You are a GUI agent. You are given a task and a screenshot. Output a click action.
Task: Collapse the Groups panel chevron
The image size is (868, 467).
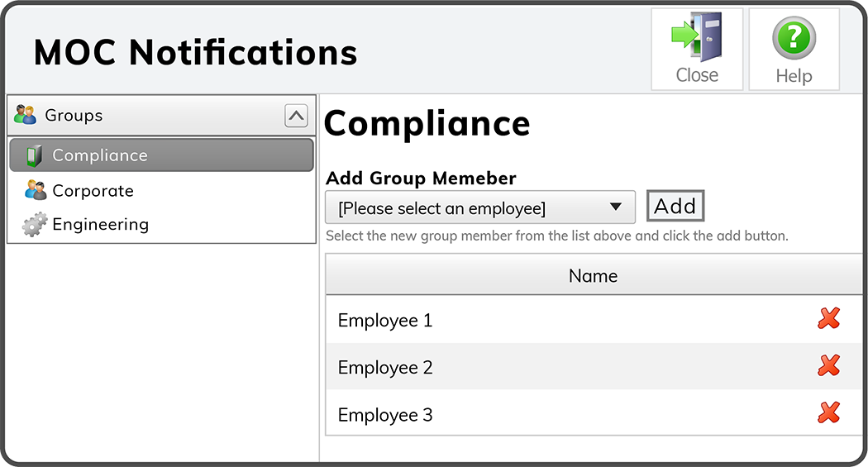click(x=296, y=116)
